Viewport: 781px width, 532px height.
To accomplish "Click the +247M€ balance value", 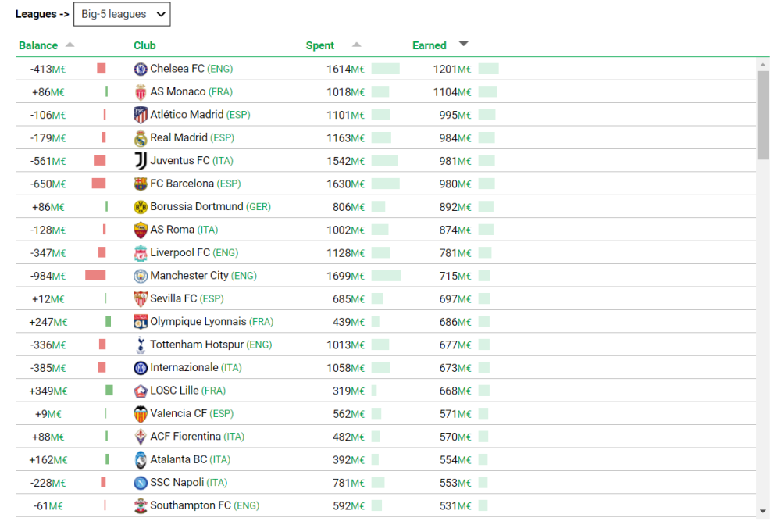I will click(48, 323).
